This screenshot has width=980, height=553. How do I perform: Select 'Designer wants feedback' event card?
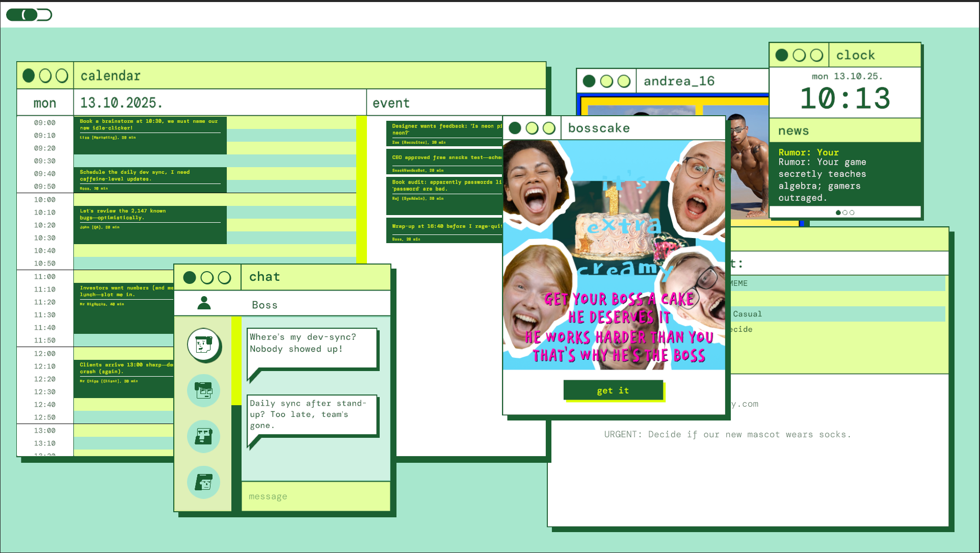tap(444, 134)
